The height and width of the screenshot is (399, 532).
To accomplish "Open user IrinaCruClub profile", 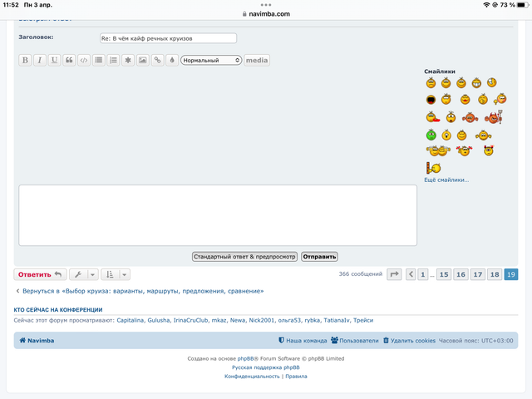I will coord(190,320).
